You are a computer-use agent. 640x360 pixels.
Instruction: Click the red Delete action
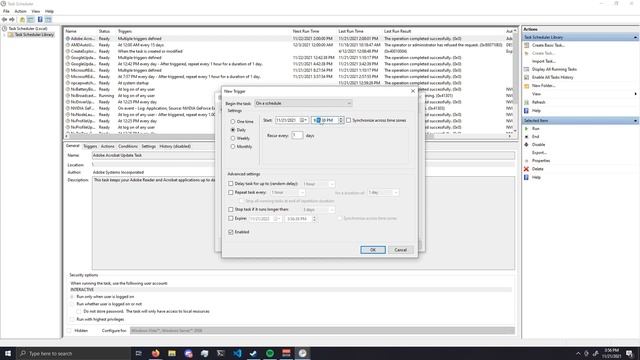pos(538,169)
